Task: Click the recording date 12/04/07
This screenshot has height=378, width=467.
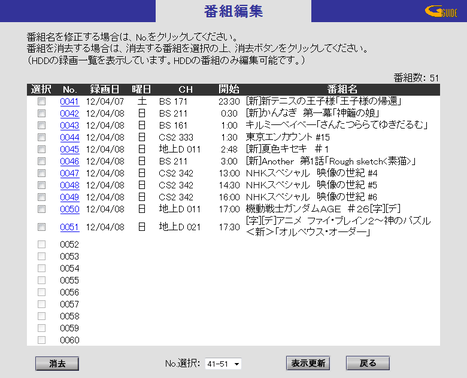Action: [105, 102]
